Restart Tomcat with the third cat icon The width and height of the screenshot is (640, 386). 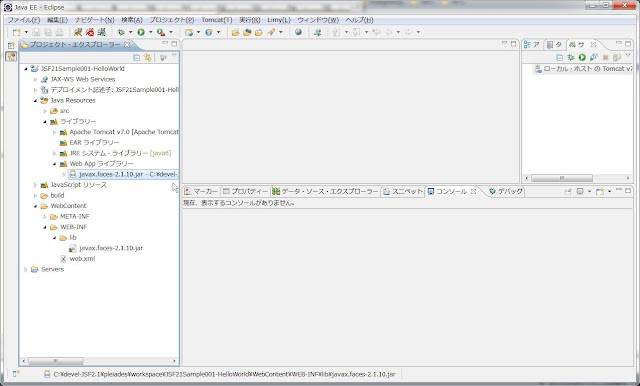102,32
